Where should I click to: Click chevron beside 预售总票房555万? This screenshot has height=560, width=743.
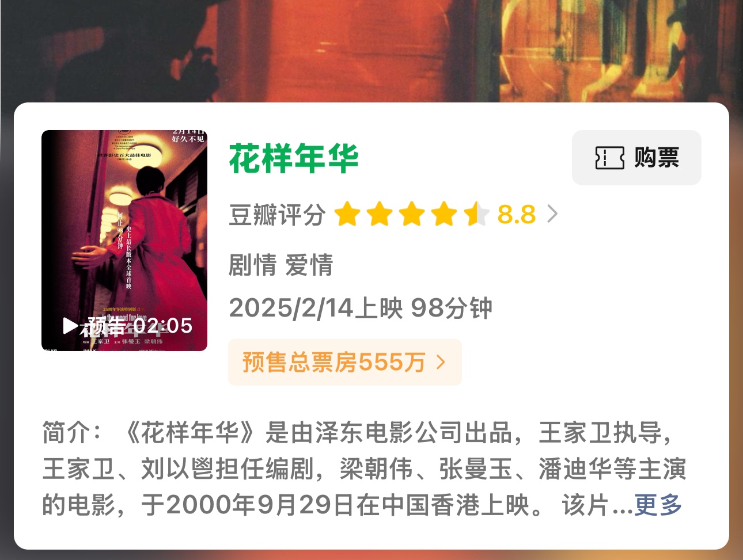(x=441, y=362)
